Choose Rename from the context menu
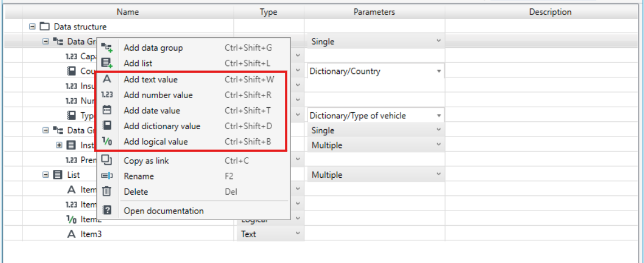The width and height of the screenshot is (644, 263). point(193,176)
